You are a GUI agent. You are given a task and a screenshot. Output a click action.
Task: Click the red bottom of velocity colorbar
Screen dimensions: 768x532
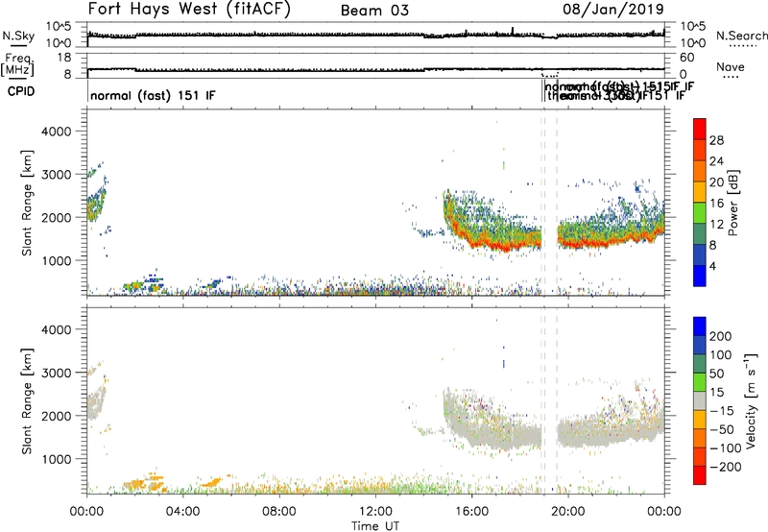coord(700,475)
